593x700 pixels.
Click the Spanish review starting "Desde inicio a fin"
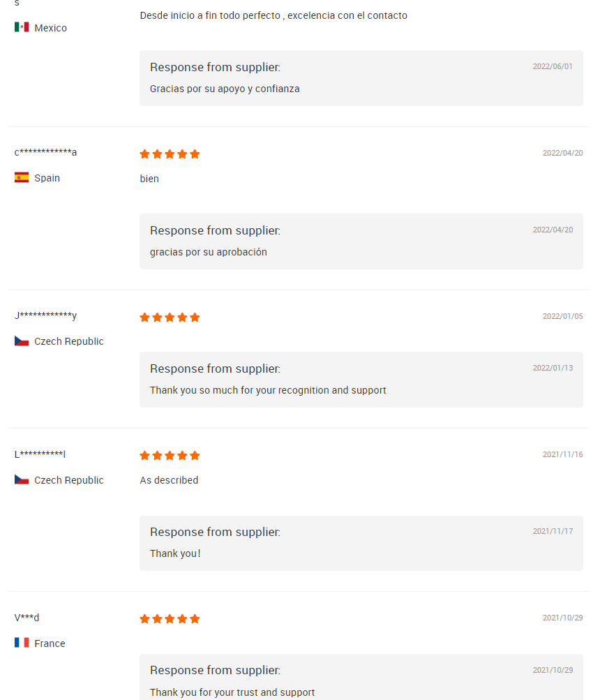(x=273, y=15)
